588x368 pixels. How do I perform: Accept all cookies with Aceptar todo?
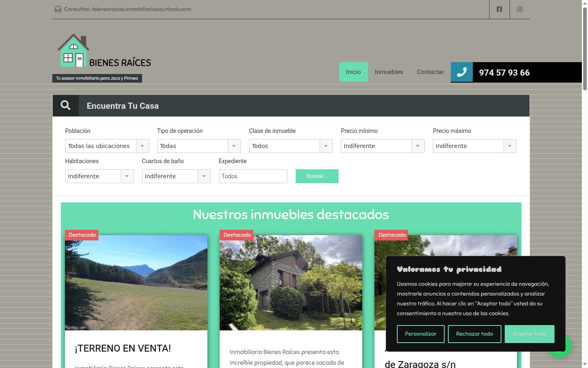(530, 334)
